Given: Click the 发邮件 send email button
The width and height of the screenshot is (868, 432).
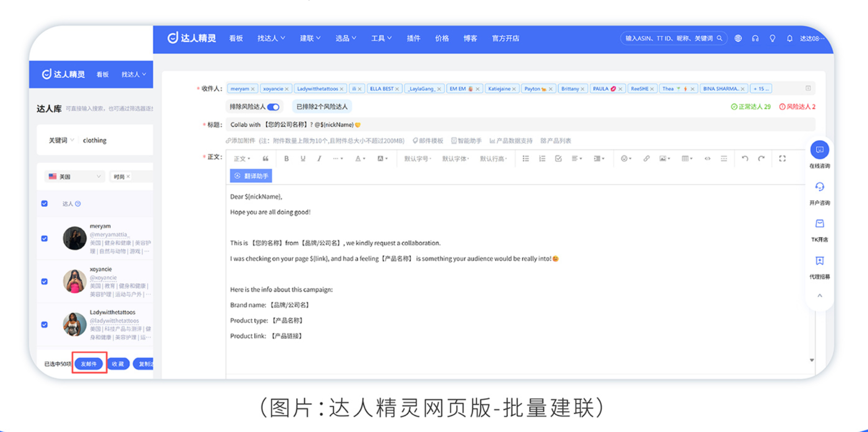Looking at the screenshot, I should [x=89, y=364].
